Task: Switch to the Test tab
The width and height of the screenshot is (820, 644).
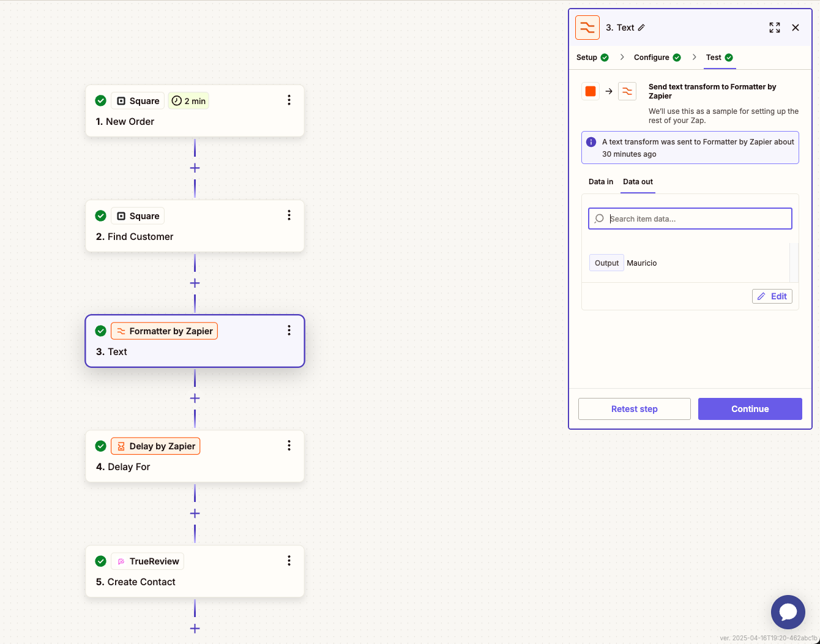Action: click(720, 58)
